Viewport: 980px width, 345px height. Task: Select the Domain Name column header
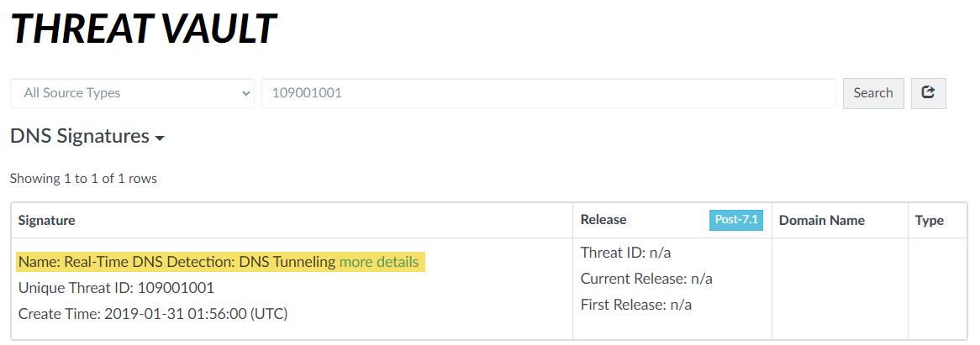click(x=821, y=221)
